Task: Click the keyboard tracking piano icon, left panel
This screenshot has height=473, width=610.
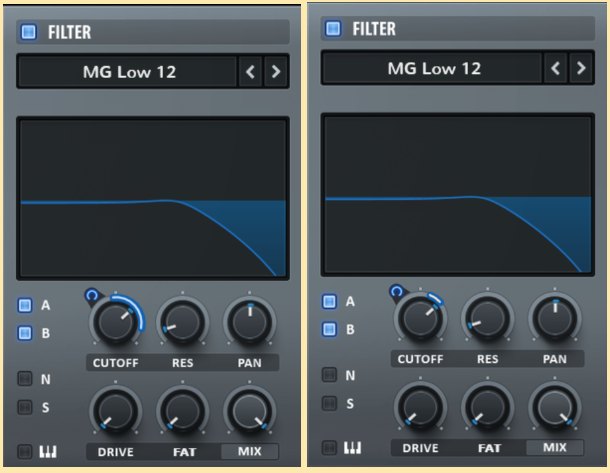Action: click(x=48, y=452)
